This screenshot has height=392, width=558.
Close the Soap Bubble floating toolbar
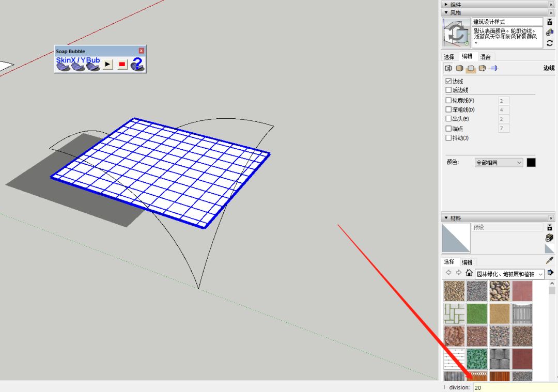tap(141, 51)
